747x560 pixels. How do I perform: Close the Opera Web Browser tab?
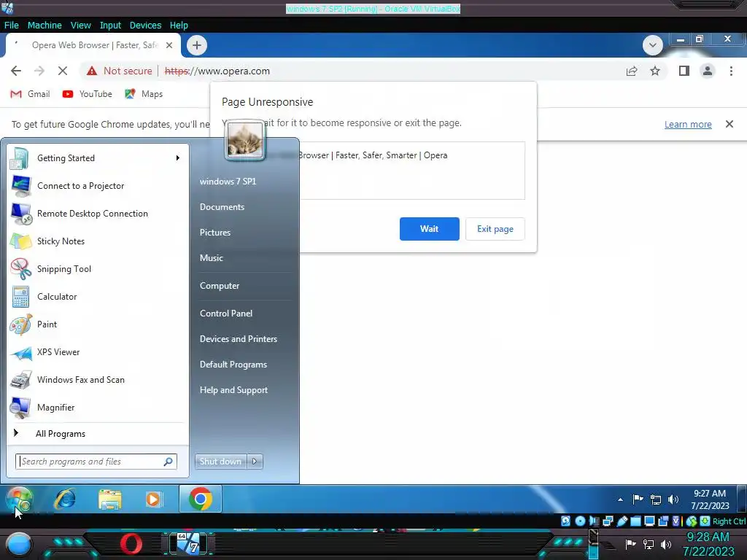pyautogui.click(x=169, y=45)
